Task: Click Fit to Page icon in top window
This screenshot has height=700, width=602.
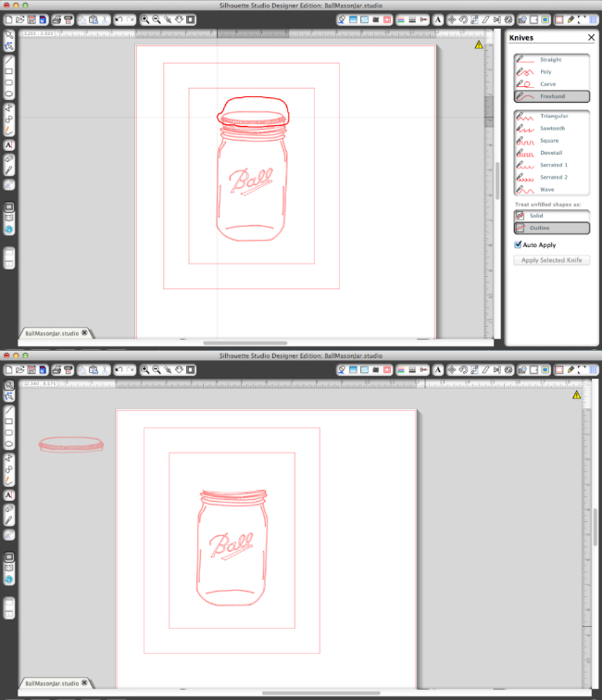Action: click(x=191, y=19)
